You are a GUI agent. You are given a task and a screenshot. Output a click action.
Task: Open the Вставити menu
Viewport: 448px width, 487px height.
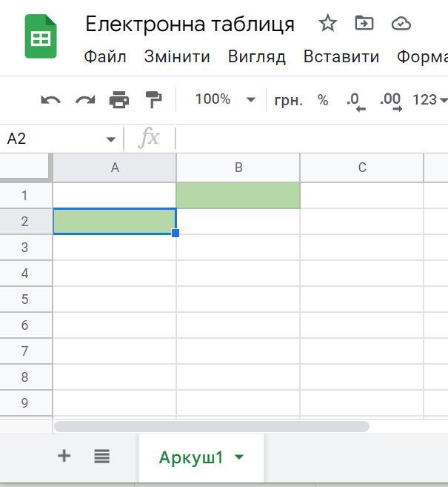click(341, 57)
